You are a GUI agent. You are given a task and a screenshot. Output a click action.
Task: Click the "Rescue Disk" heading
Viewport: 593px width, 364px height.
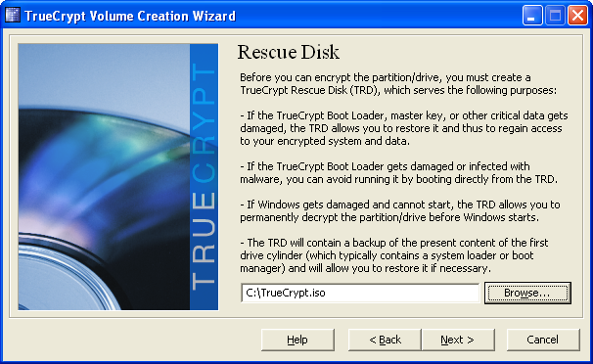(288, 52)
